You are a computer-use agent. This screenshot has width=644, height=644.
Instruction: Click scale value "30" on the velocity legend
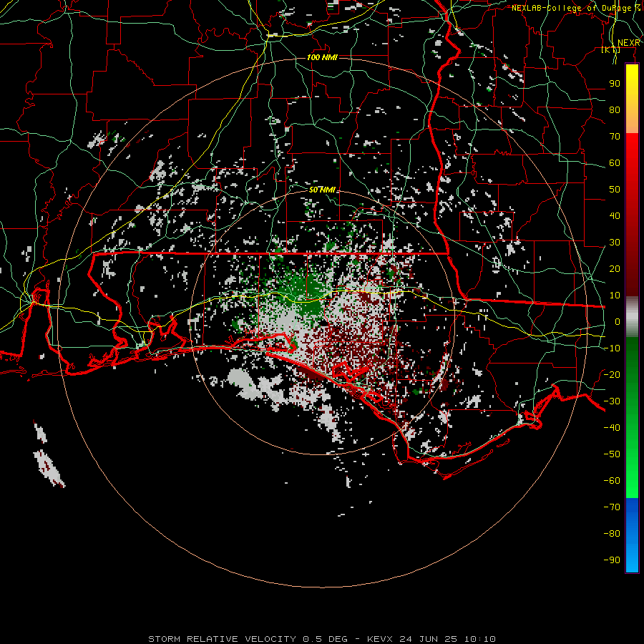[x=615, y=243]
